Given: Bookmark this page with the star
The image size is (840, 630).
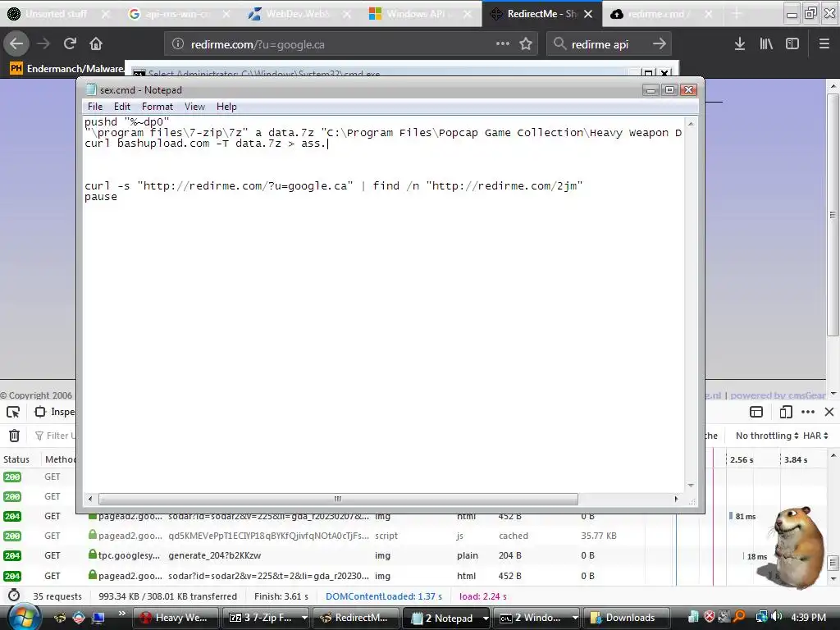Looking at the screenshot, I should point(526,44).
